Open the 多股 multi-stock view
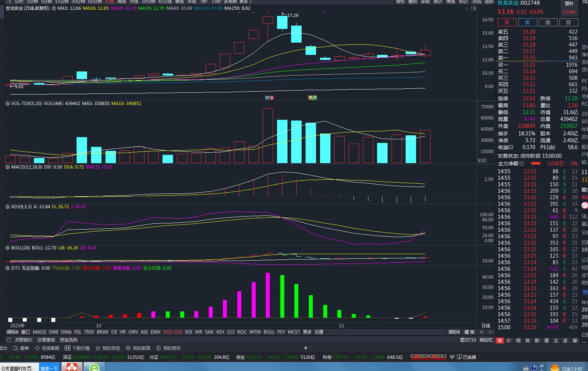 [x=425, y=2]
